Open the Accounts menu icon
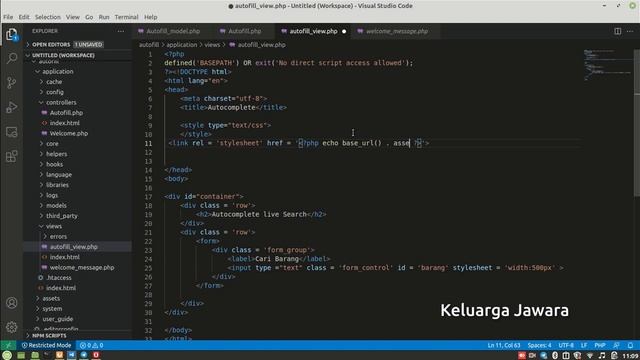Image resolution: width=640 pixels, height=360 pixels. click(11, 303)
